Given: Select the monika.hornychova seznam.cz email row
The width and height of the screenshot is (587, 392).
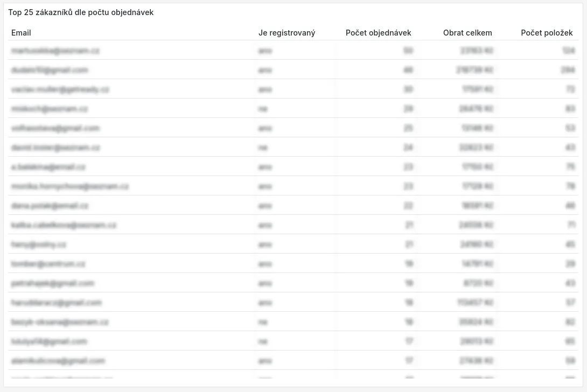Looking at the screenshot, I should click(x=69, y=186).
